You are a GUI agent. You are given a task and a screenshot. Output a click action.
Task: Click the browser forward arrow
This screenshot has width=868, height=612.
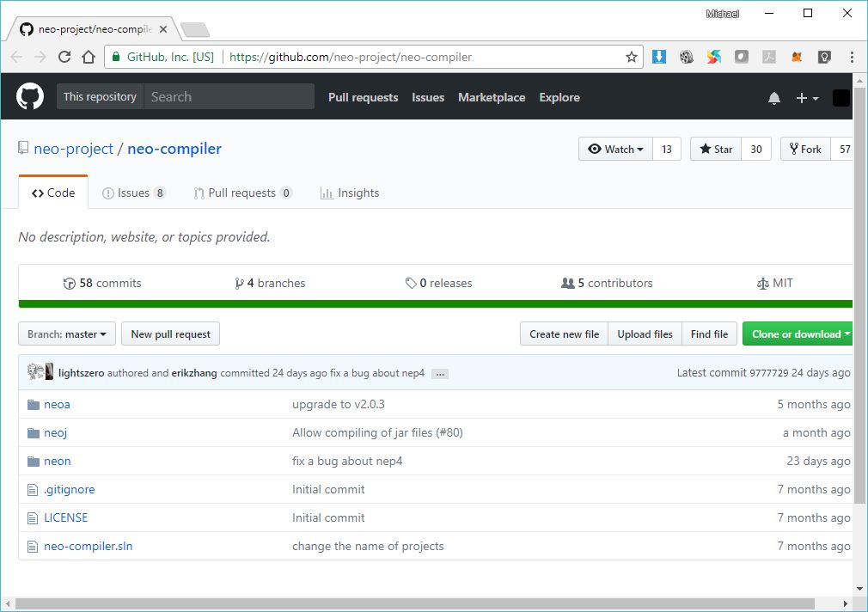tap(40, 57)
